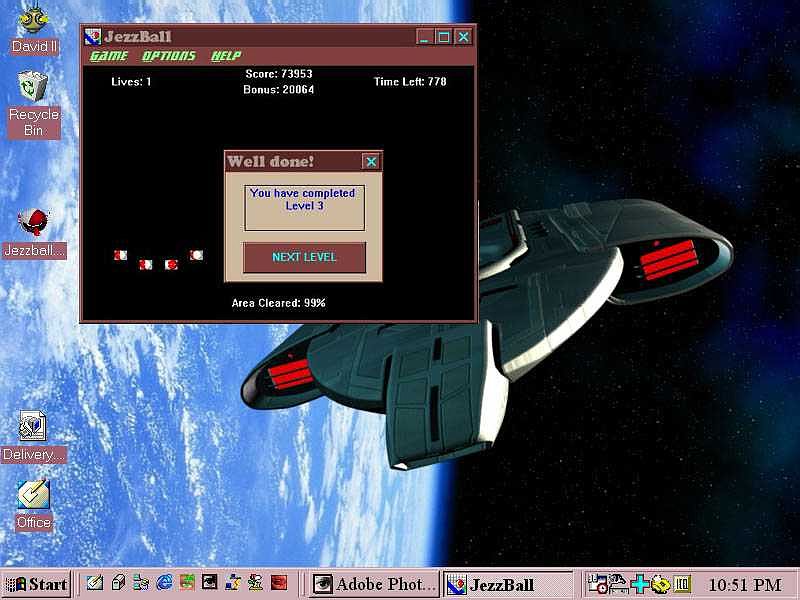800x600 pixels.
Task: Select the Recycle Bin desktop icon
Action: click(34, 105)
